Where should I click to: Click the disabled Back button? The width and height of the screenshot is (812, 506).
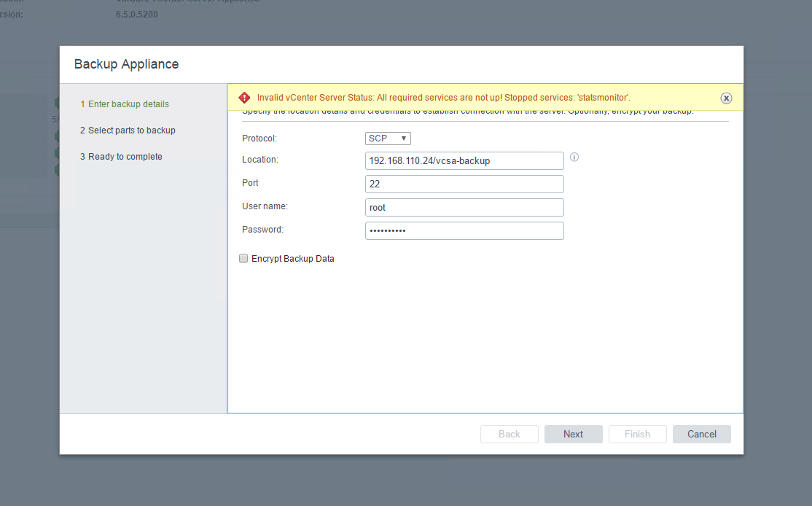[x=509, y=434]
